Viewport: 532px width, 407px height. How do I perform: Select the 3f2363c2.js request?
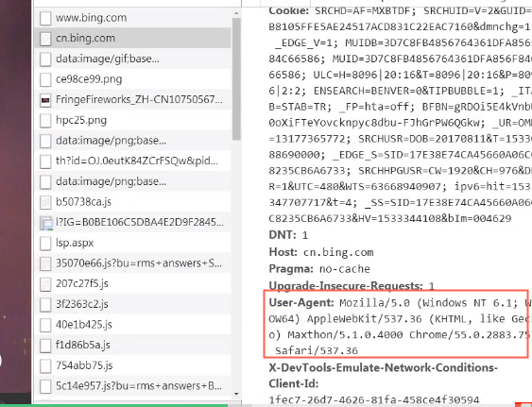click(132, 304)
